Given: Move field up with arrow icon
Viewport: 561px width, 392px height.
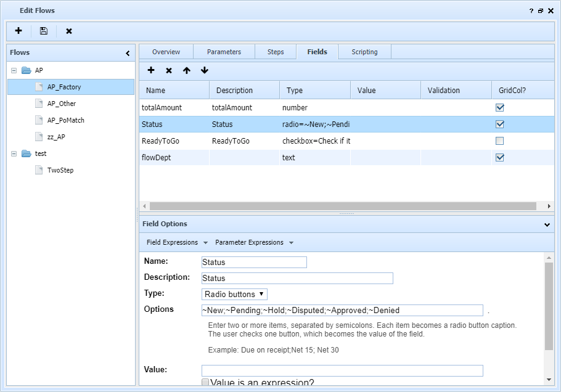Looking at the screenshot, I should click(186, 71).
